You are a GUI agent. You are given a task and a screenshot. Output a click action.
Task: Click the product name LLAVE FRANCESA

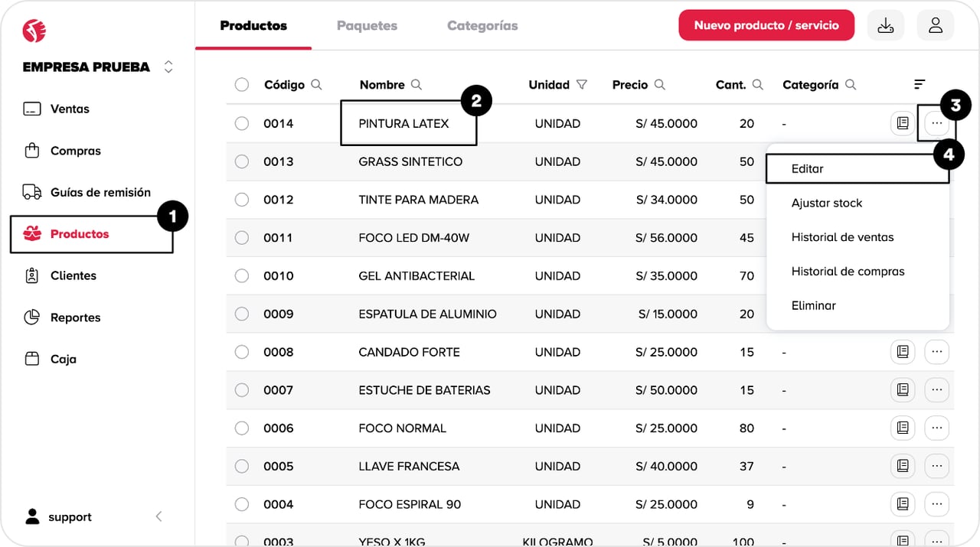409,466
